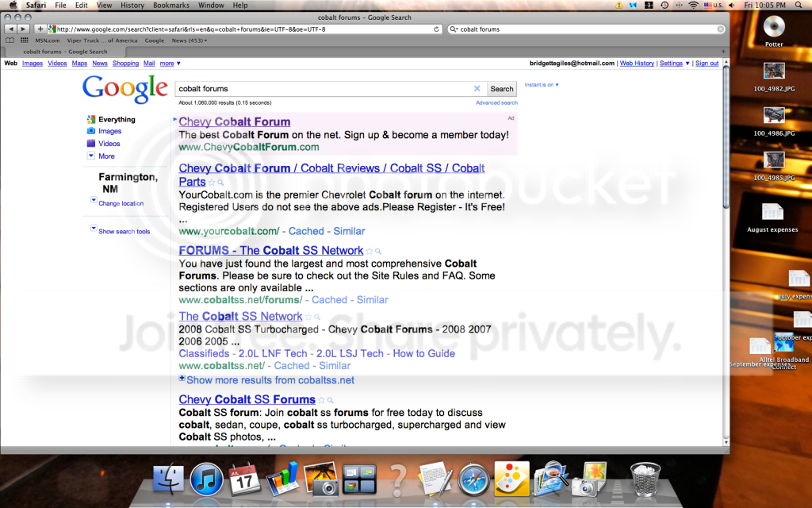Launch Numbers chart app in Dock
Image resolution: width=812 pixels, height=508 pixels.
click(283, 478)
